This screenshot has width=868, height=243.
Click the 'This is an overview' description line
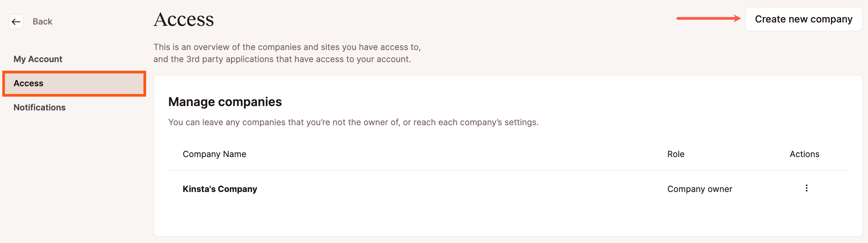coord(287,47)
